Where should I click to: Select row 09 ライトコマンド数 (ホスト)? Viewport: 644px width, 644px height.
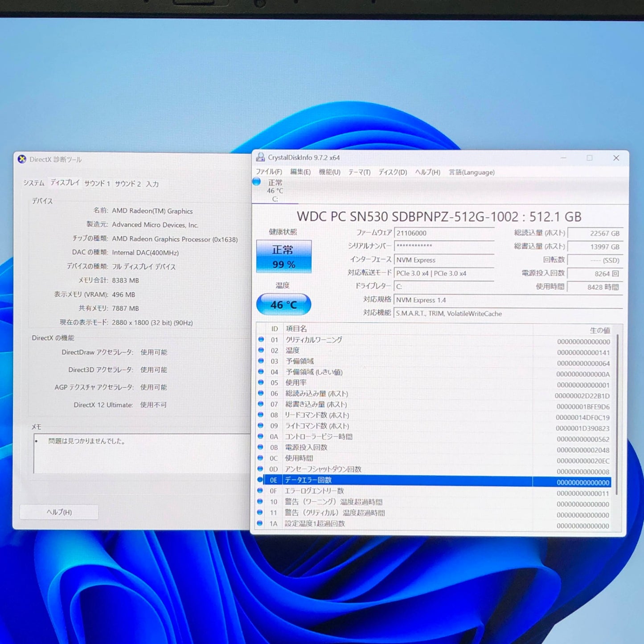click(434, 427)
